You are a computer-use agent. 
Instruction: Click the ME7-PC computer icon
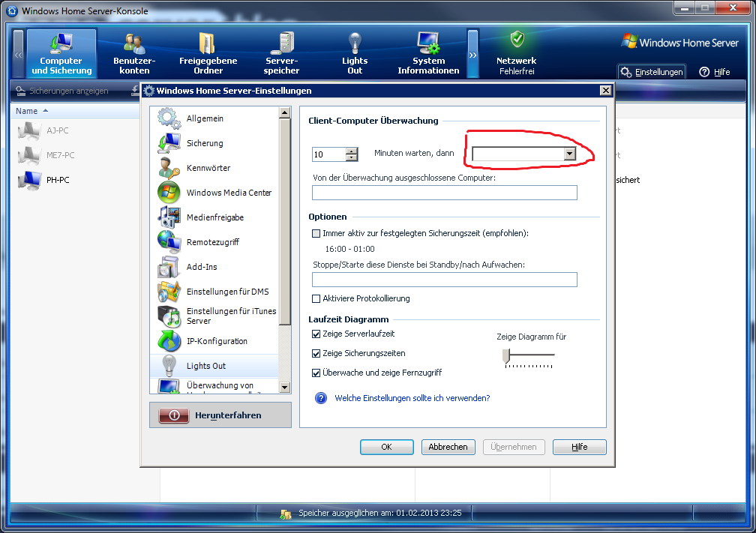coord(29,155)
